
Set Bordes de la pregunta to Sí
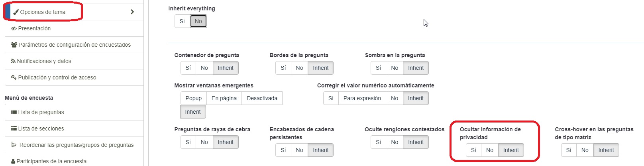coord(283,68)
